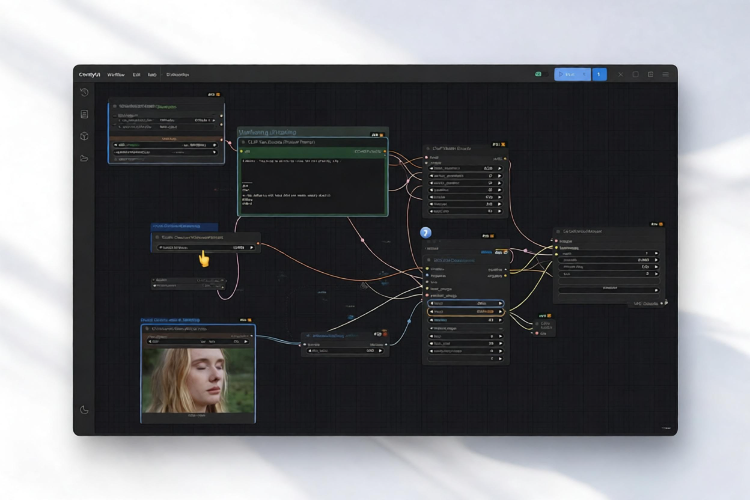Select the open workflow tab beside Help

[177, 75]
